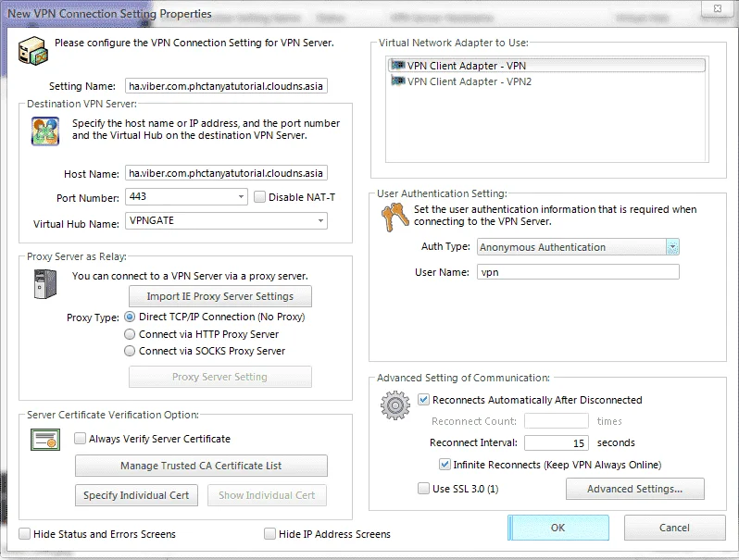This screenshot has width=739, height=560.
Task: Select Direct TCP/IP Connection (No Proxy)
Action: [130, 317]
